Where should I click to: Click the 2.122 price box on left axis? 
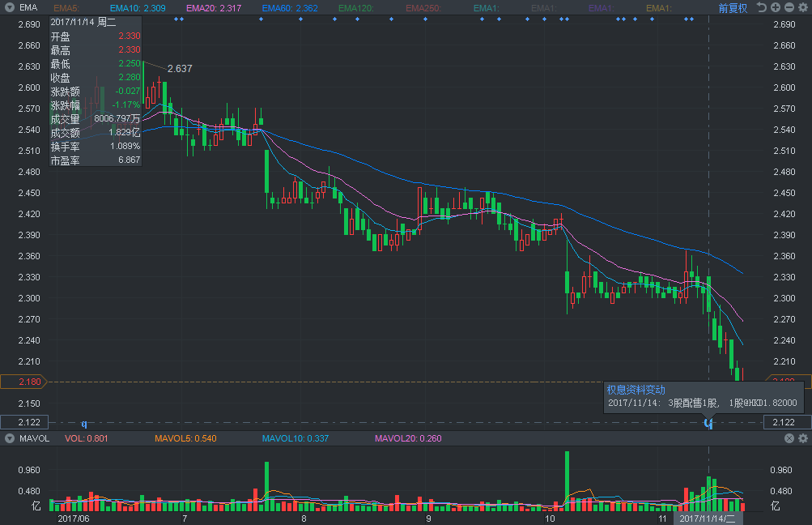[24, 422]
